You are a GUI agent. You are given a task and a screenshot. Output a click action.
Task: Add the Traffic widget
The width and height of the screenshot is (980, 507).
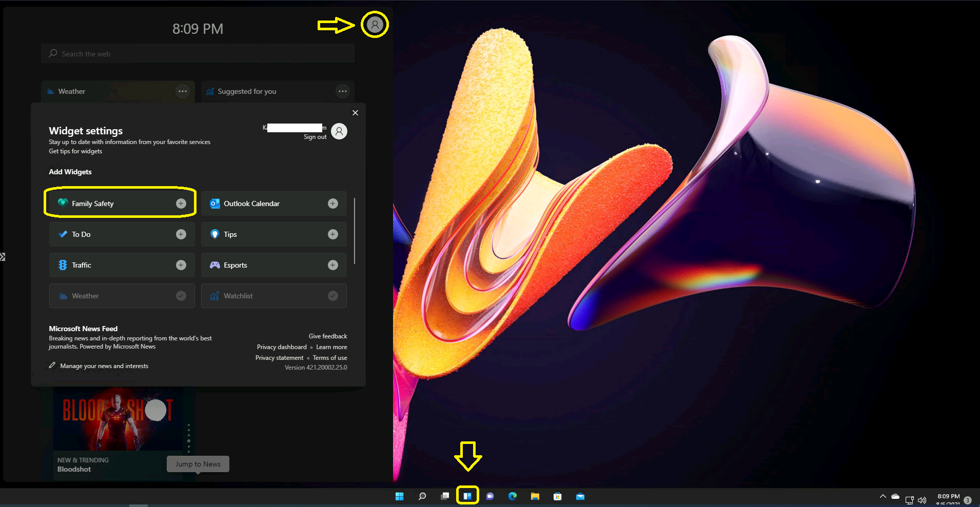[181, 265]
